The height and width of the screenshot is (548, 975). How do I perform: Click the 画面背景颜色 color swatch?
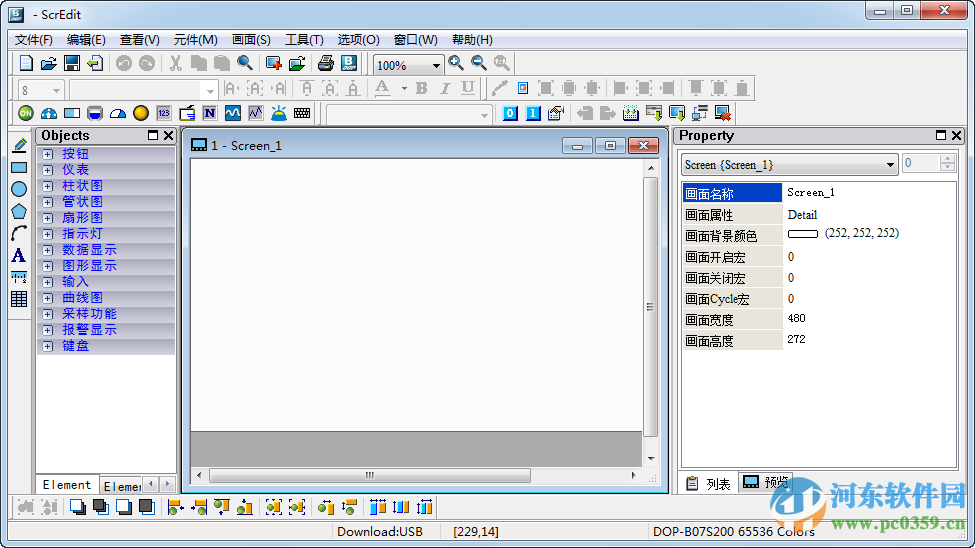[x=803, y=234]
